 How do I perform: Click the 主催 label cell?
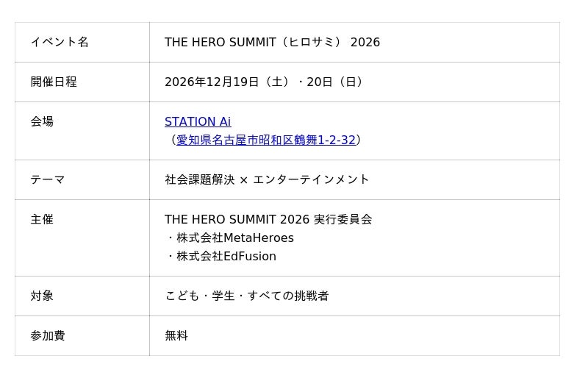click(42, 220)
